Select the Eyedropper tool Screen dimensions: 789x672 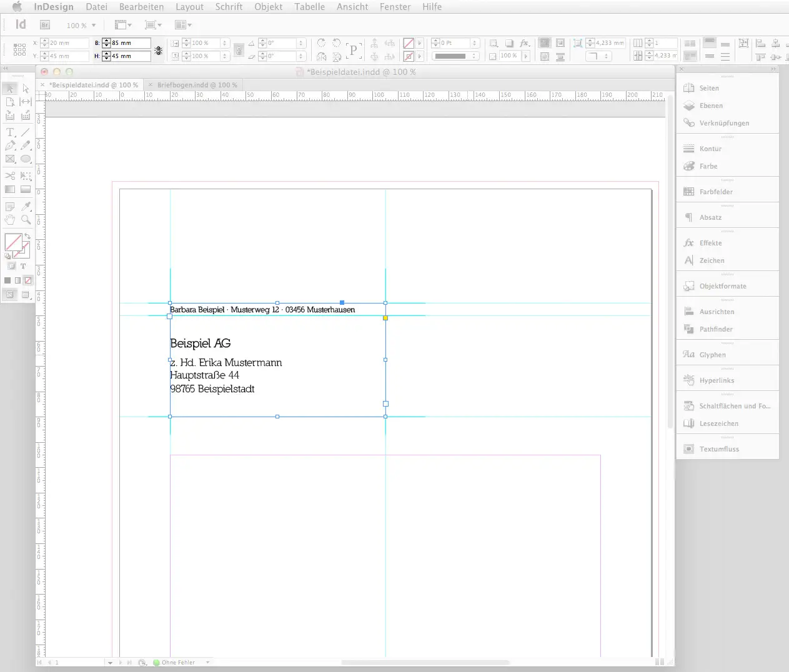click(27, 206)
